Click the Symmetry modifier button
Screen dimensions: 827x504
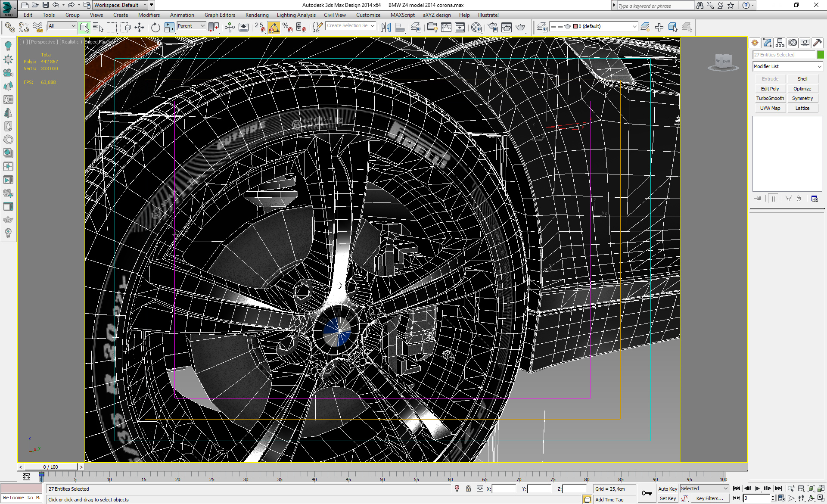pyautogui.click(x=802, y=98)
